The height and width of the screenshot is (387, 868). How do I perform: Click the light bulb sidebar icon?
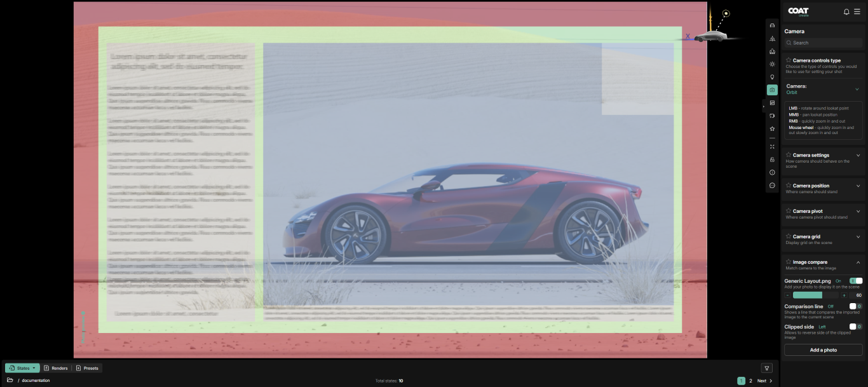click(772, 77)
